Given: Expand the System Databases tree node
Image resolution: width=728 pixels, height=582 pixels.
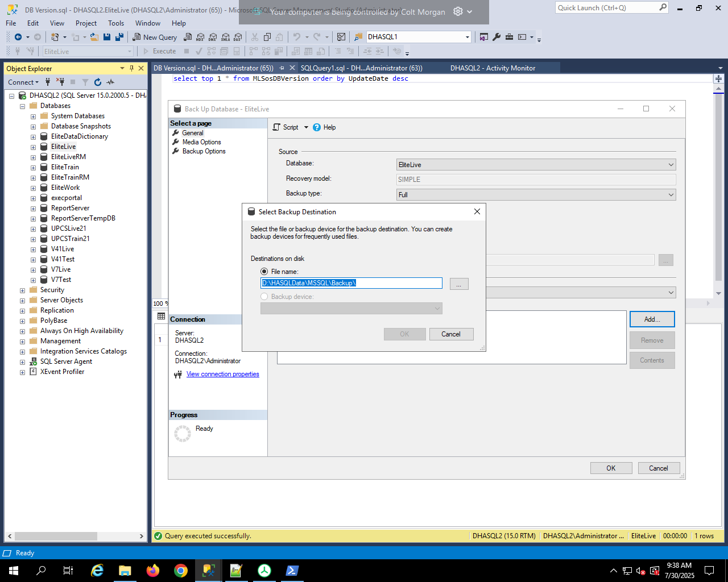Looking at the screenshot, I should (x=33, y=116).
